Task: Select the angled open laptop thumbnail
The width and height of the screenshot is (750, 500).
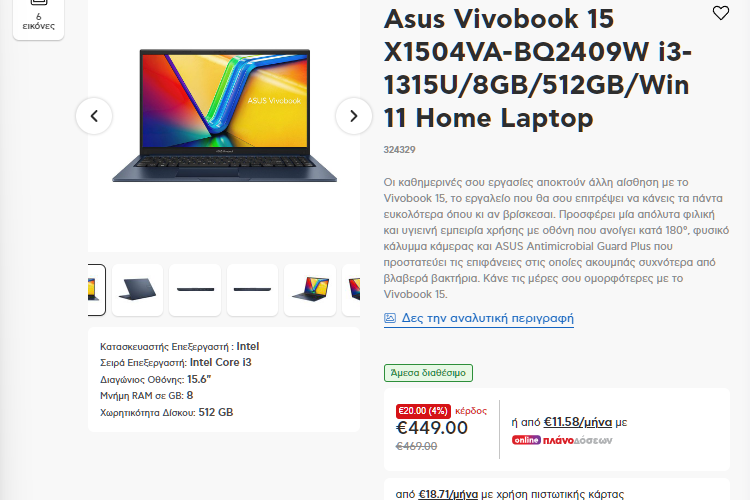Action: click(x=310, y=290)
